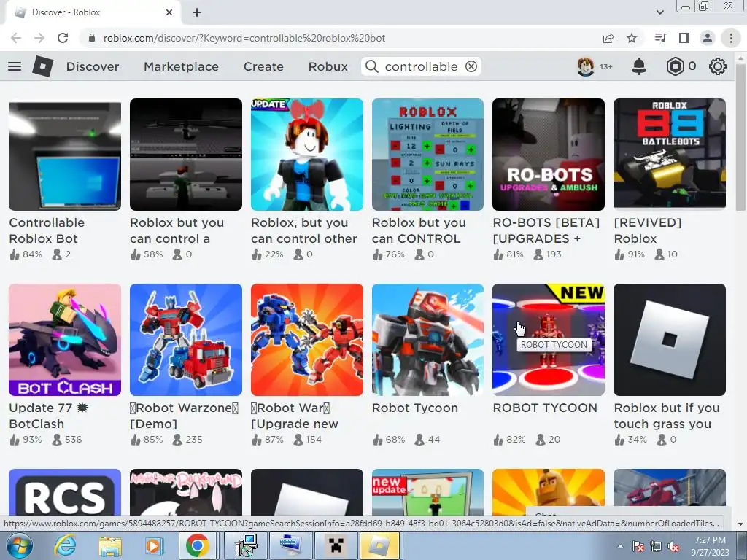
Task: Click the search input field
Action: pyautogui.click(x=421, y=66)
